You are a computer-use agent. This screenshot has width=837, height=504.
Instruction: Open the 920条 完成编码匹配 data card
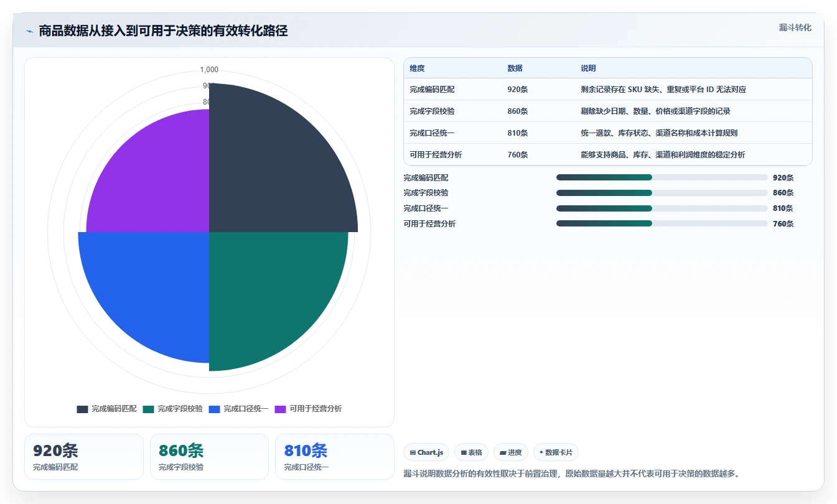84,457
